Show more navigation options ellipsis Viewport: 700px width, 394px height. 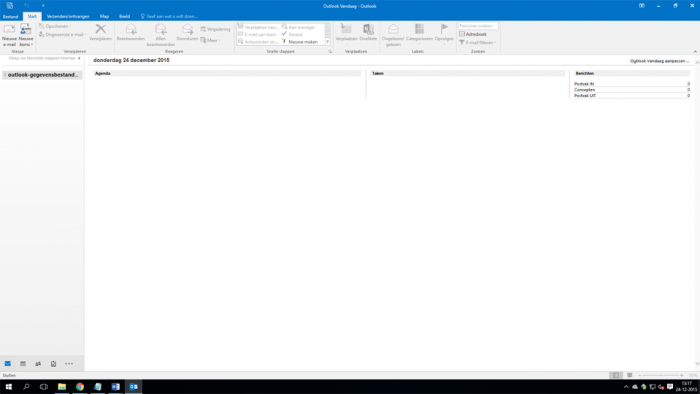tap(69, 364)
